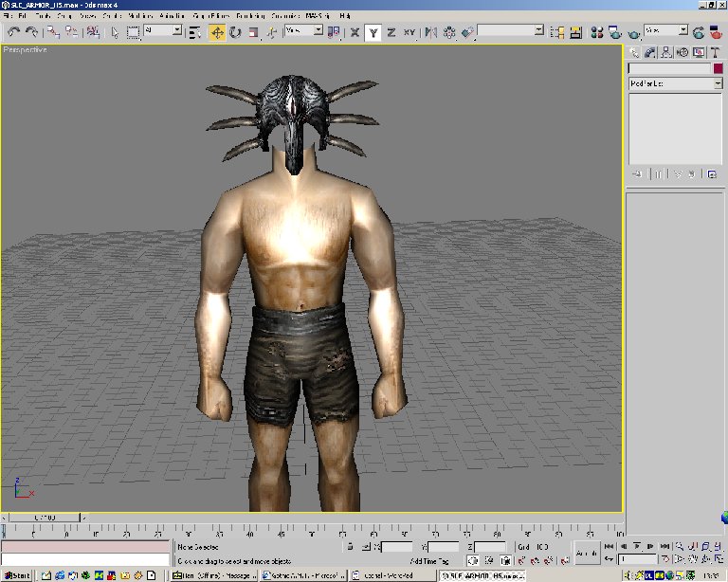Viewport: 728px width, 582px height.
Task: Restrict transform to XY plane
Action: point(409,32)
